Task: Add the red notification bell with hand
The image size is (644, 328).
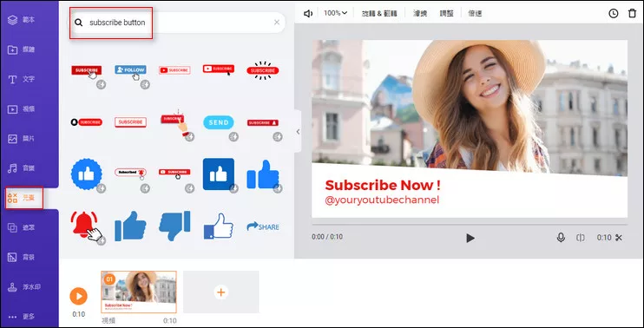Action: tap(86, 226)
